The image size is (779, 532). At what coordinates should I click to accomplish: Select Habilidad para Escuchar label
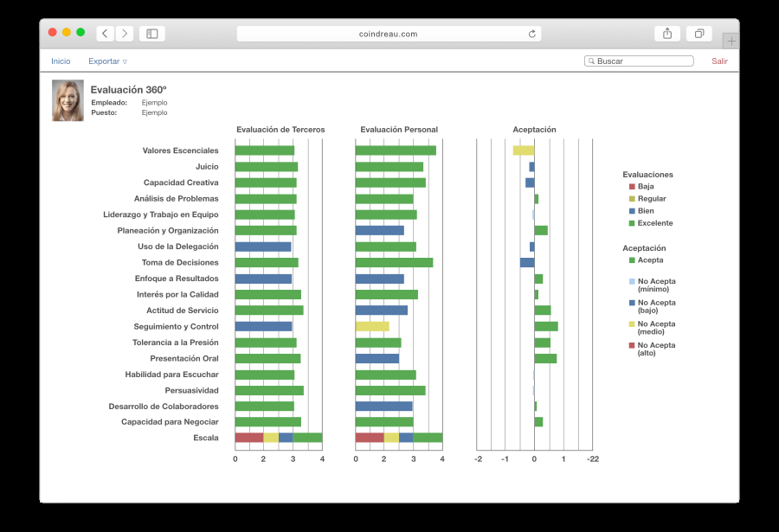[171, 374]
